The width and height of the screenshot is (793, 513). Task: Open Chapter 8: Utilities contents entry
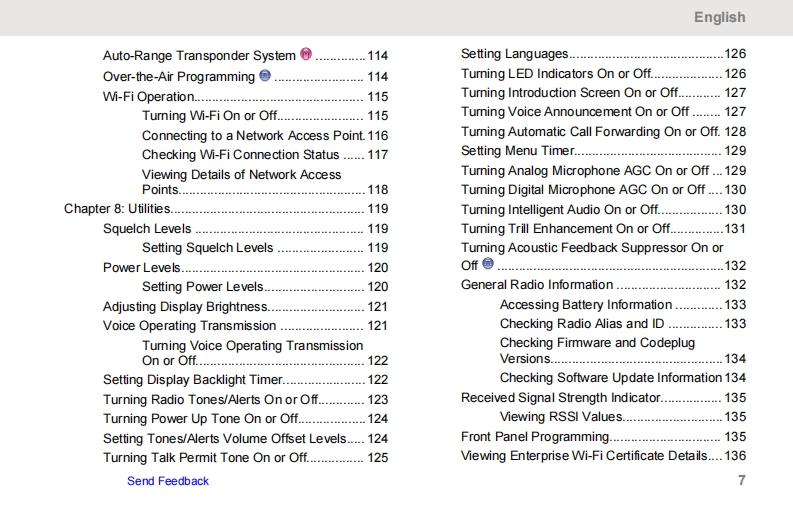pyautogui.click(x=117, y=209)
